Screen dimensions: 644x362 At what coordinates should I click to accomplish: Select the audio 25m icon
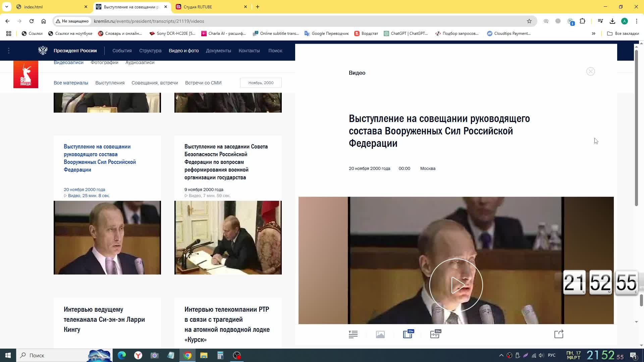435,334
